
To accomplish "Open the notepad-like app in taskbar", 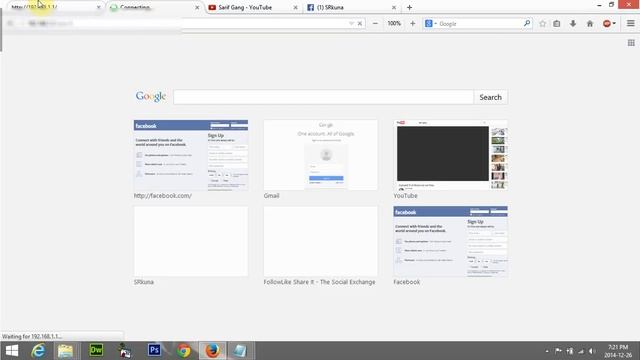I will 240,351.
